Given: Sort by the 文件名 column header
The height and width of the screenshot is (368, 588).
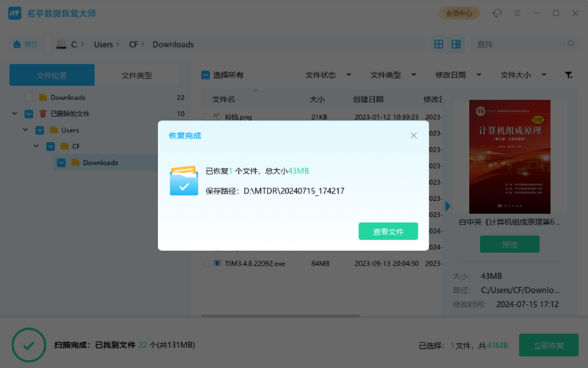Looking at the screenshot, I should click(x=223, y=99).
